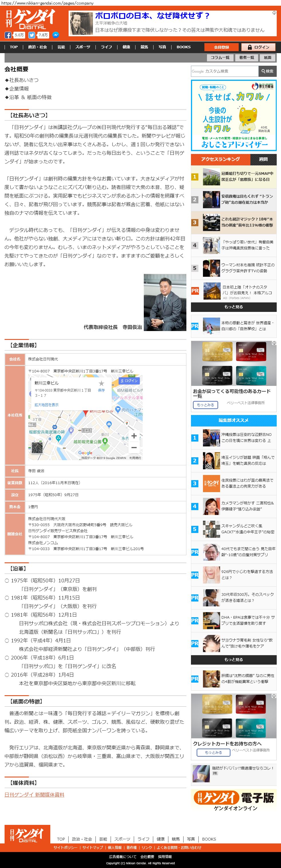Open よくある質問・お問い合わせ footer link
The height and width of the screenshot is (868, 281).
click(x=179, y=847)
